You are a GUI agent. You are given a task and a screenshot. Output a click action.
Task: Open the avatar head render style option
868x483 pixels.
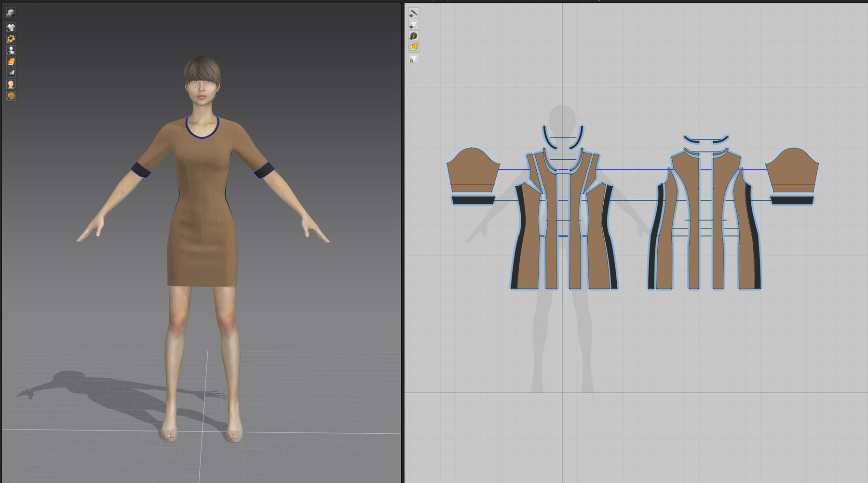pyautogui.click(x=11, y=84)
